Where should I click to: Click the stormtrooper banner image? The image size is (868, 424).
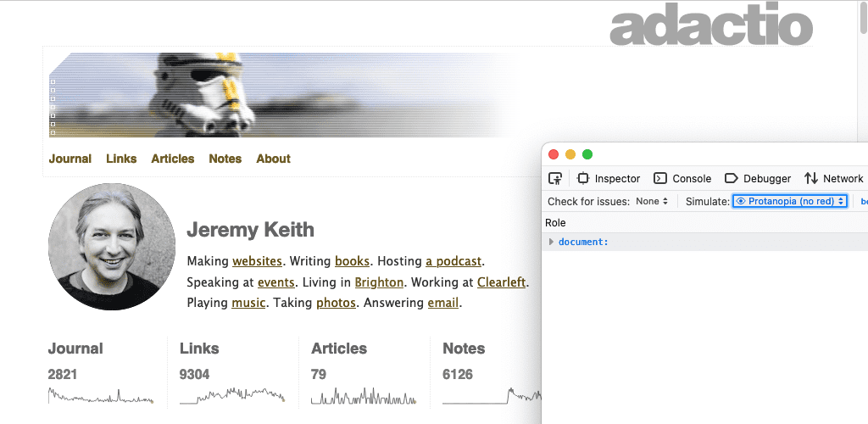pyautogui.click(x=280, y=95)
